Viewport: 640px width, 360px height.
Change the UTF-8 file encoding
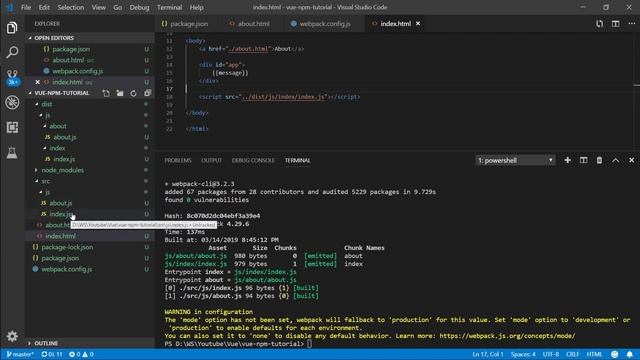[x=551, y=354]
